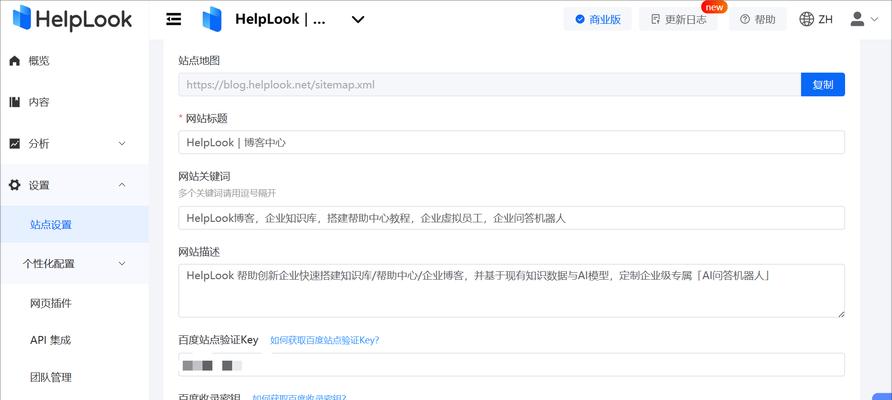Screen dimensions: 892x400
Task: Switch language via the ZH globe icon
Action: pyautogui.click(x=816, y=19)
